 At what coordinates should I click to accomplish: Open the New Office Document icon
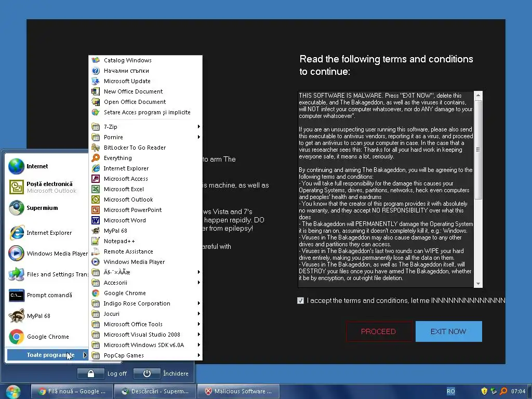pyautogui.click(x=96, y=91)
